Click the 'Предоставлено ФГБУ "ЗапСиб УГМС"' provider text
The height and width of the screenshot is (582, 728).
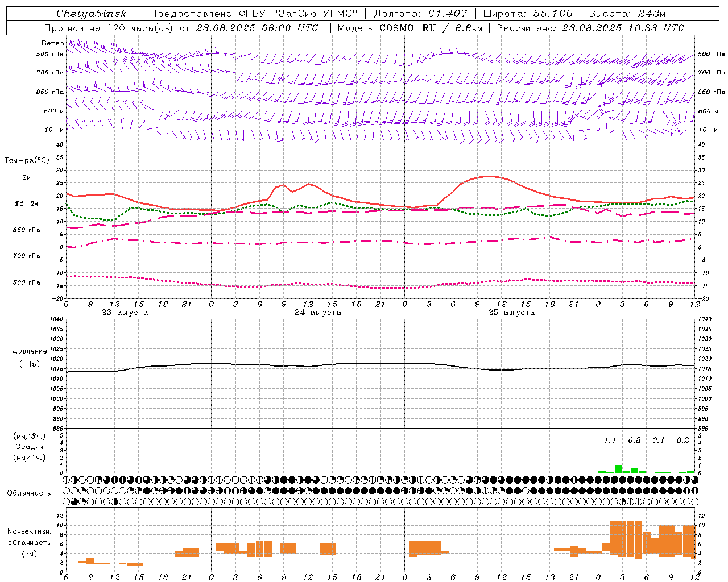click(x=254, y=14)
